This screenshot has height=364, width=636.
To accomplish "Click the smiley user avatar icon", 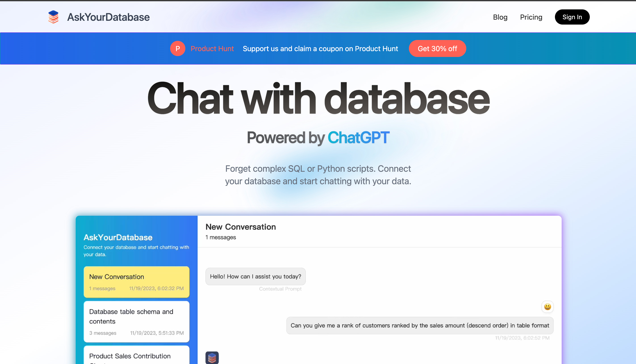I will pyautogui.click(x=547, y=307).
